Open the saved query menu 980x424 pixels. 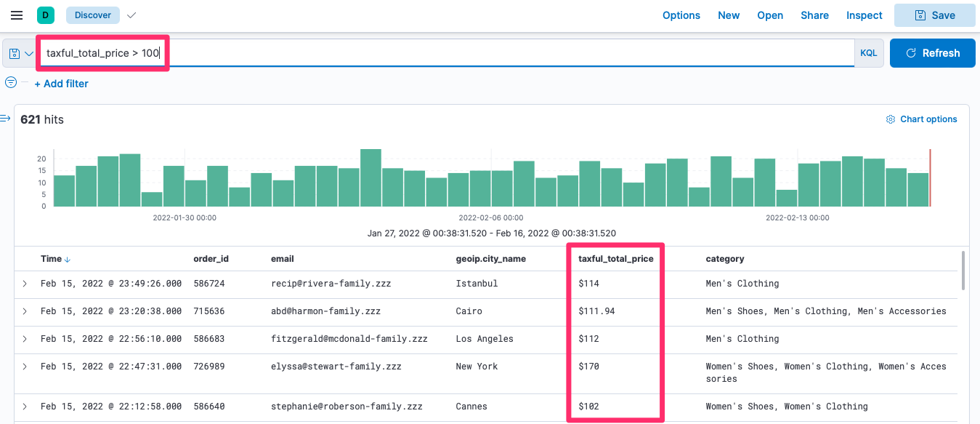point(20,53)
